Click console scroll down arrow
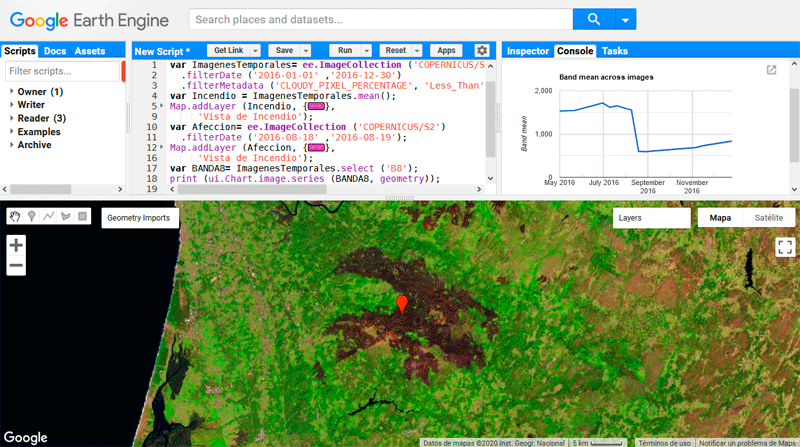The width and height of the screenshot is (800, 447). [794, 189]
